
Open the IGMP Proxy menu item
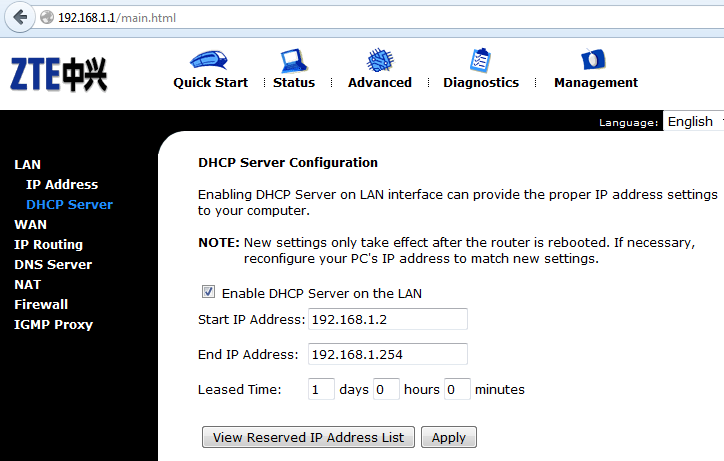pyautogui.click(x=53, y=325)
